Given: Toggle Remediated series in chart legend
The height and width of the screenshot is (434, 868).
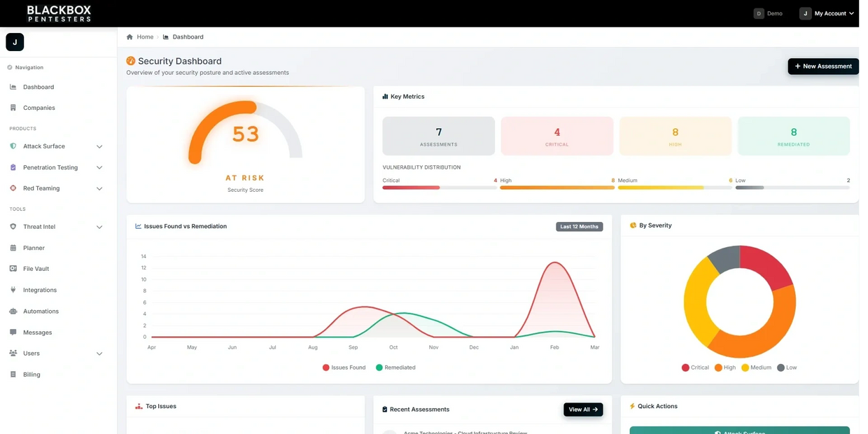Looking at the screenshot, I should (x=395, y=367).
